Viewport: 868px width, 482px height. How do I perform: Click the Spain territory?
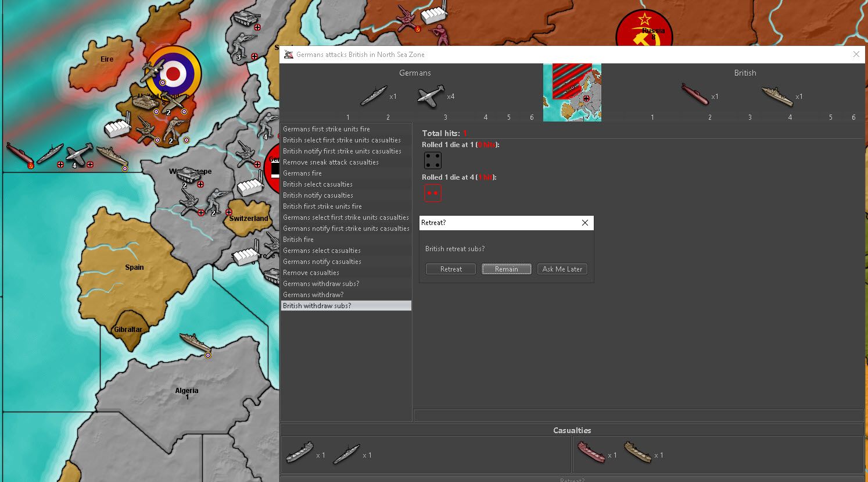click(x=134, y=267)
